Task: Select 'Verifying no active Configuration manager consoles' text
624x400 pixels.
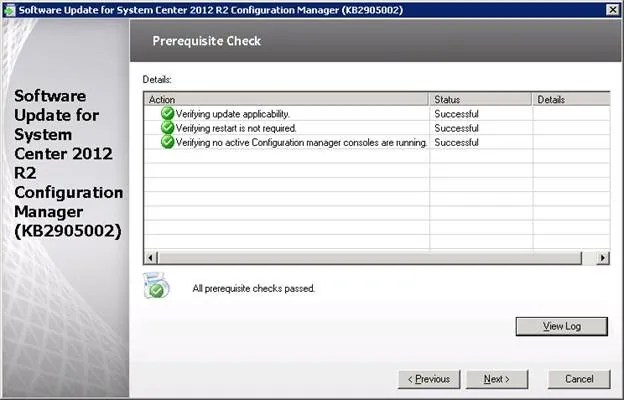Action: click(x=301, y=142)
